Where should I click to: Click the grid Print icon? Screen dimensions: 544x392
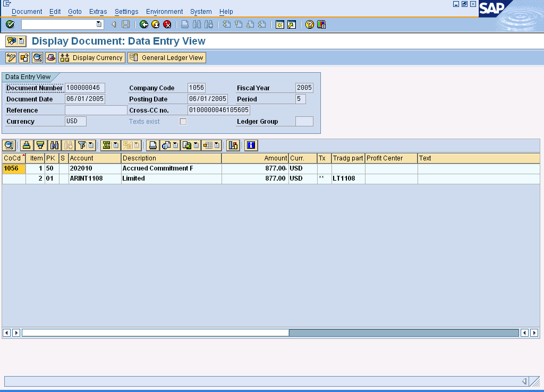coord(152,146)
